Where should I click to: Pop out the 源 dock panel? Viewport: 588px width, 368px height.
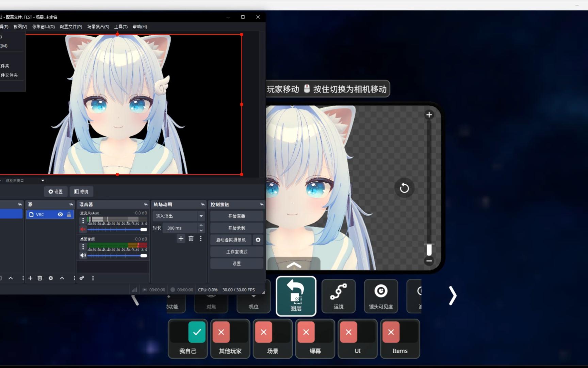71,204
